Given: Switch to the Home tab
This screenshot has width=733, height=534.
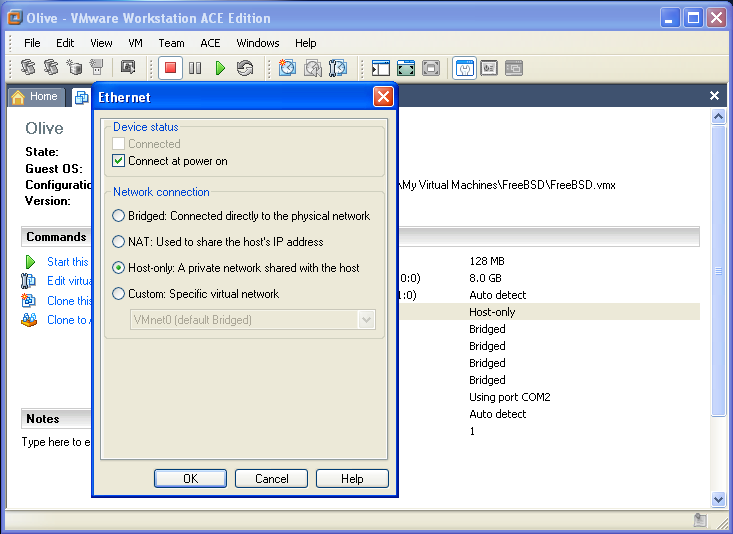Looking at the screenshot, I should click(36, 97).
